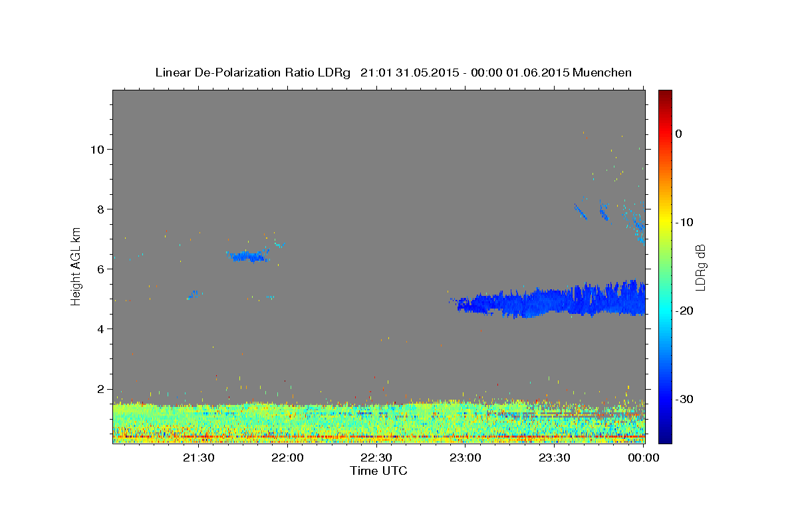Click the colorbar value 0
Screen dimensions: 798x532
pos(678,134)
